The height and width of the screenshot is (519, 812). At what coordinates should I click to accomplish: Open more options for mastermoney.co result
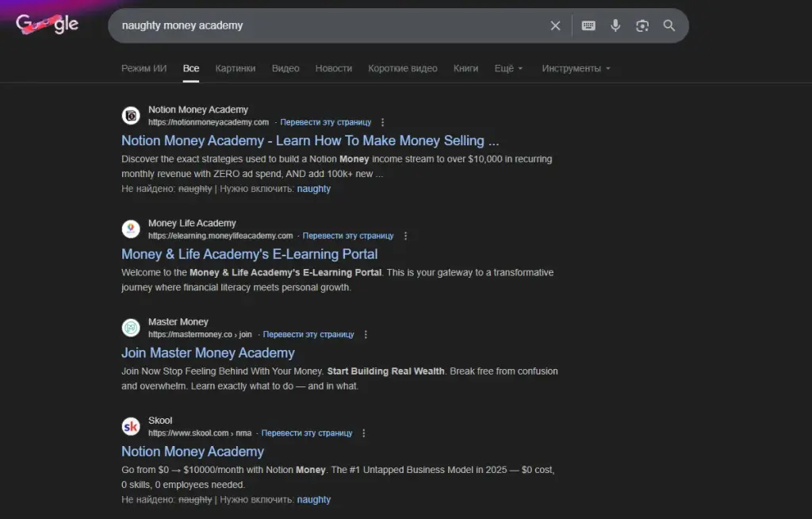click(366, 334)
